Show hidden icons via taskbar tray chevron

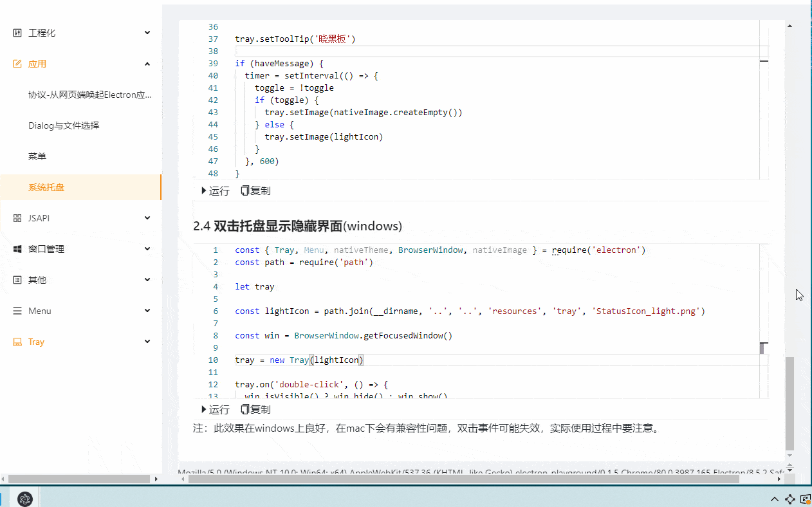(x=774, y=499)
